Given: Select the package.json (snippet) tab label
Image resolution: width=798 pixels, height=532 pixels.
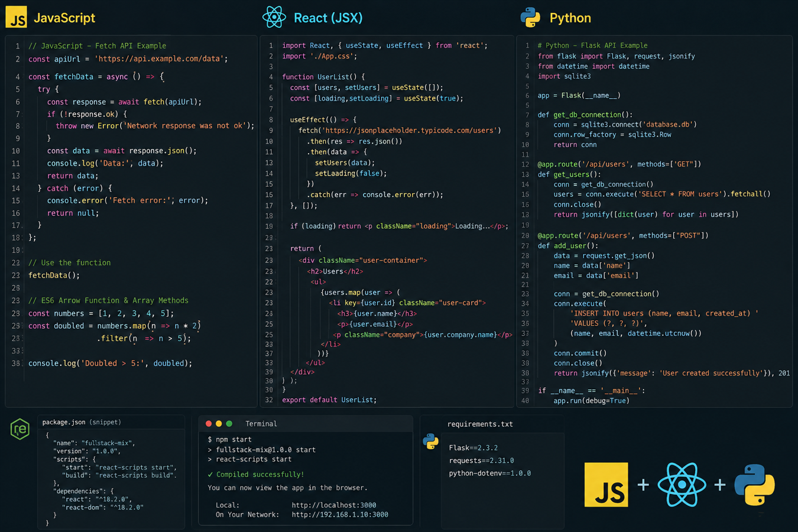Looking at the screenshot, I should pos(82,422).
